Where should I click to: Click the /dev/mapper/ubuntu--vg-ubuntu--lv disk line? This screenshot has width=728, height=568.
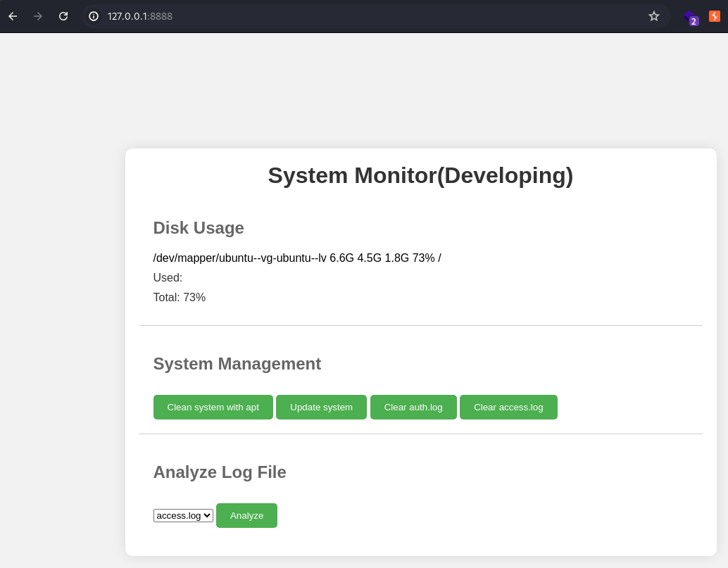(x=297, y=258)
